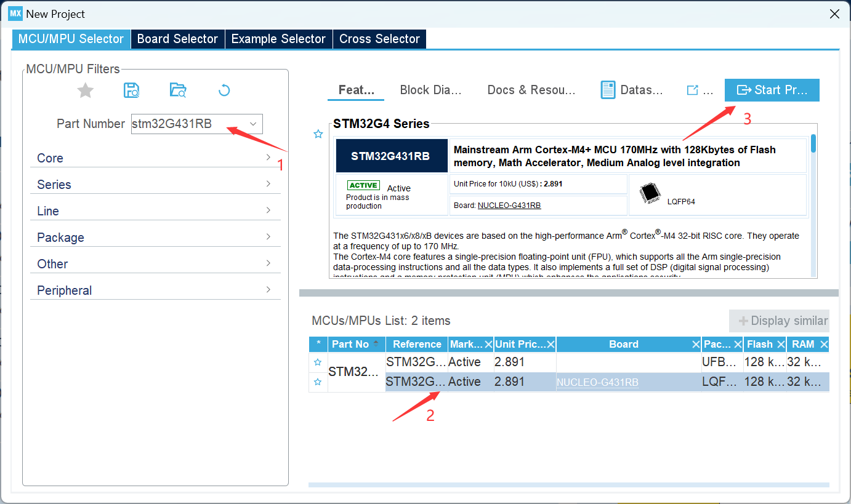Screen dimensions: 851x504
Task: Favorite the UFB package row star
Action: pyautogui.click(x=318, y=362)
